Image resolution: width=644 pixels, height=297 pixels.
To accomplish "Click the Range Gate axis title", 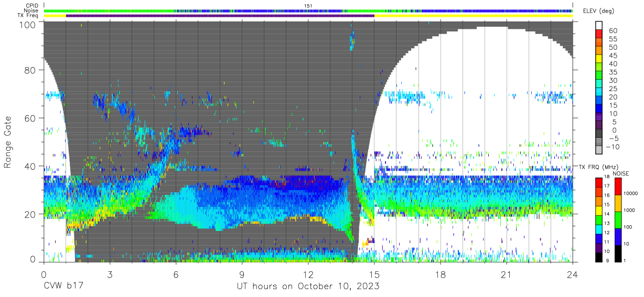I will coord(8,142).
